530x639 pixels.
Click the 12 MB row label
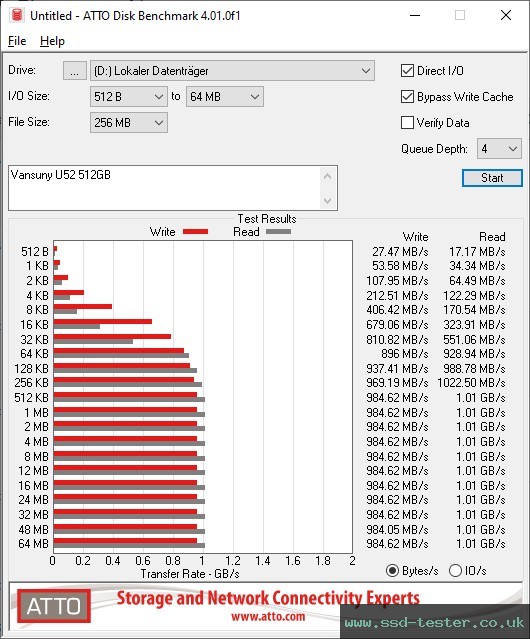33,471
